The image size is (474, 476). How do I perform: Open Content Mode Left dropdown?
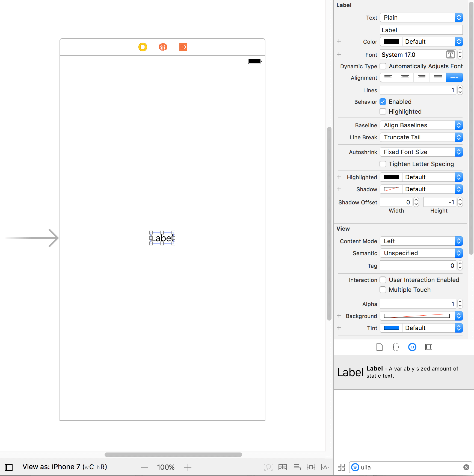tap(421, 241)
